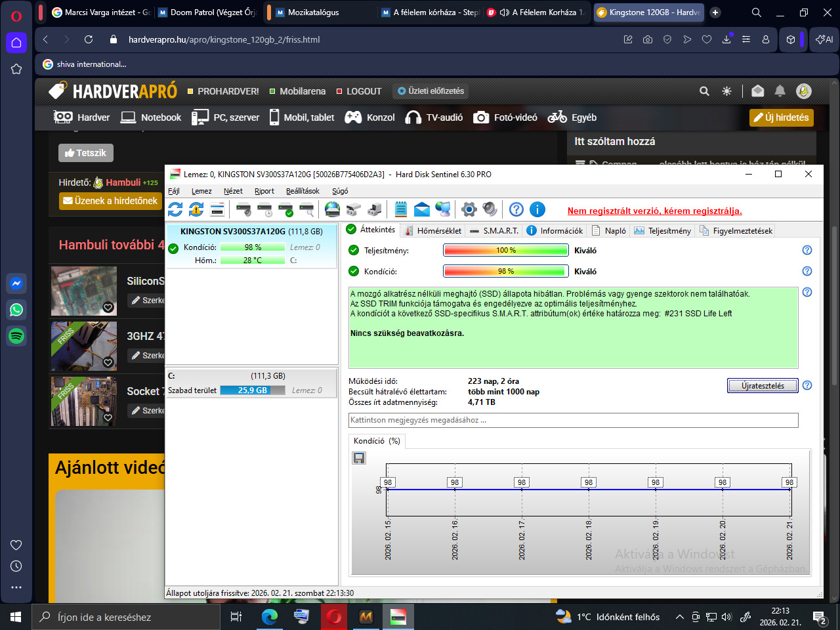Click the globe over disk toolbar icon
Screen dimensions: 840x630
333,209
